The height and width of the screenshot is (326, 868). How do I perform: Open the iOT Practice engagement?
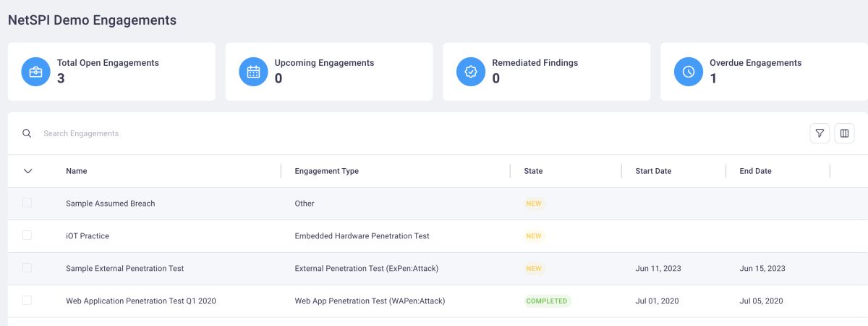point(88,236)
